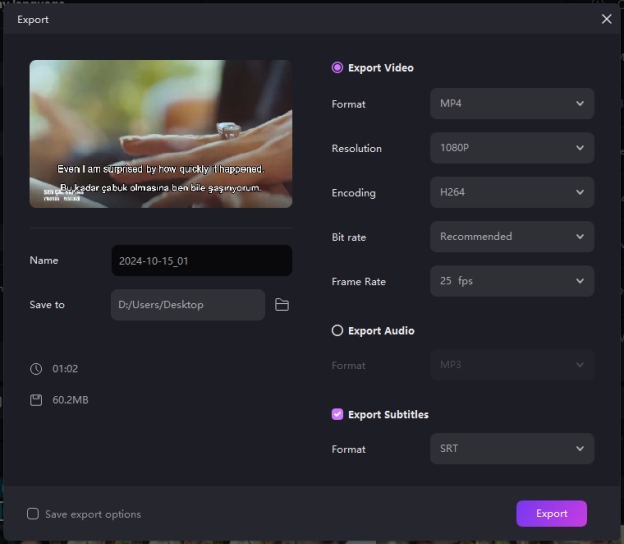This screenshot has height=544, width=624.
Task: Click the file size disk icon
Action: click(36, 400)
